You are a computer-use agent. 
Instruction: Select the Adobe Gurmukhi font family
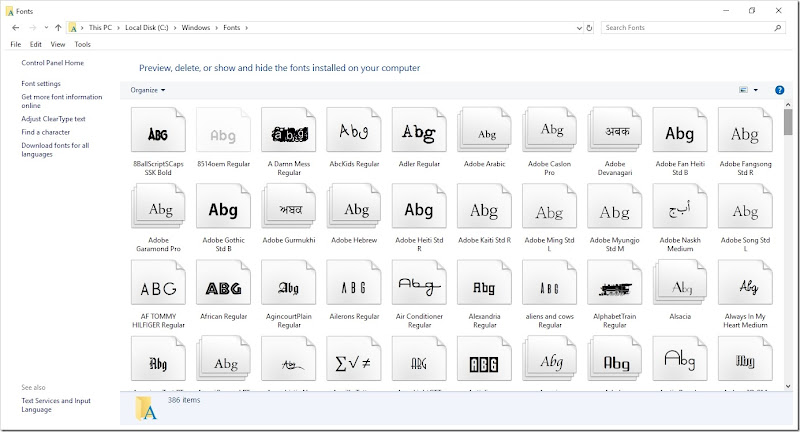tap(289, 206)
